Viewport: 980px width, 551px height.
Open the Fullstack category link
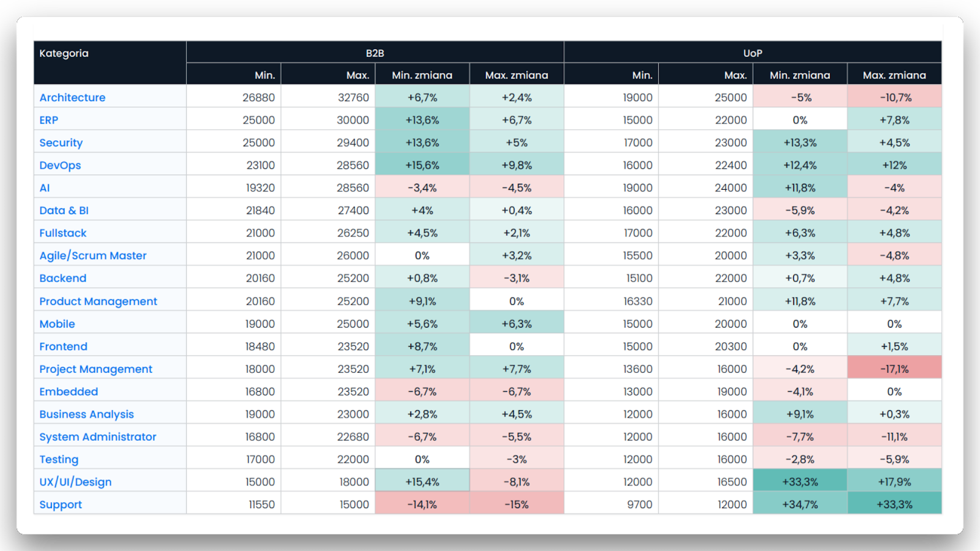tap(63, 233)
